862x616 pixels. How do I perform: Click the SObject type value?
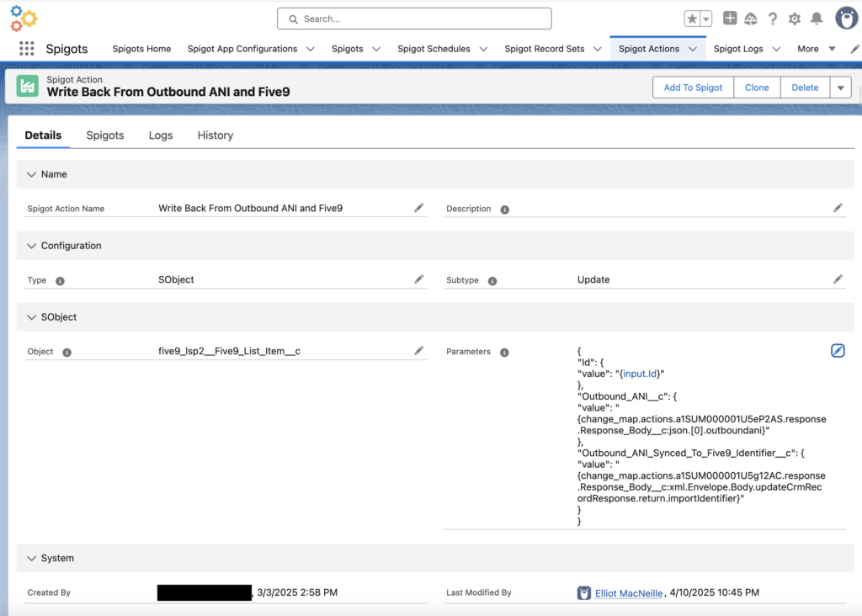176,279
